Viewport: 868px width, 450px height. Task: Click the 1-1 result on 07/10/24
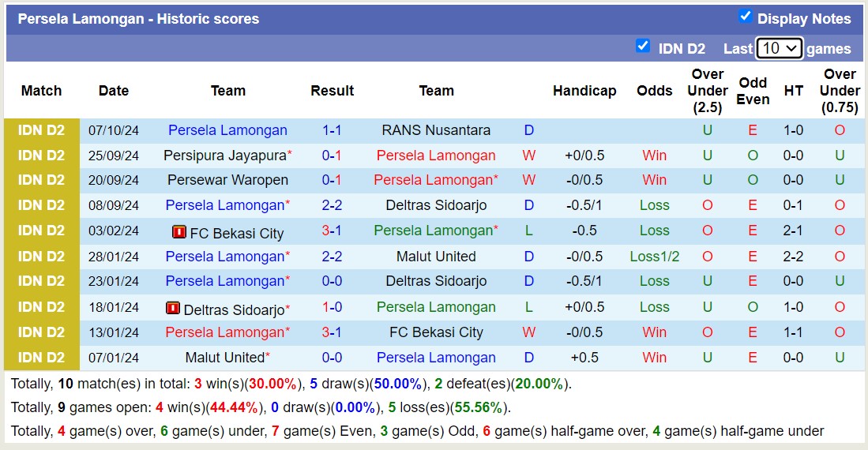[332, 130]
